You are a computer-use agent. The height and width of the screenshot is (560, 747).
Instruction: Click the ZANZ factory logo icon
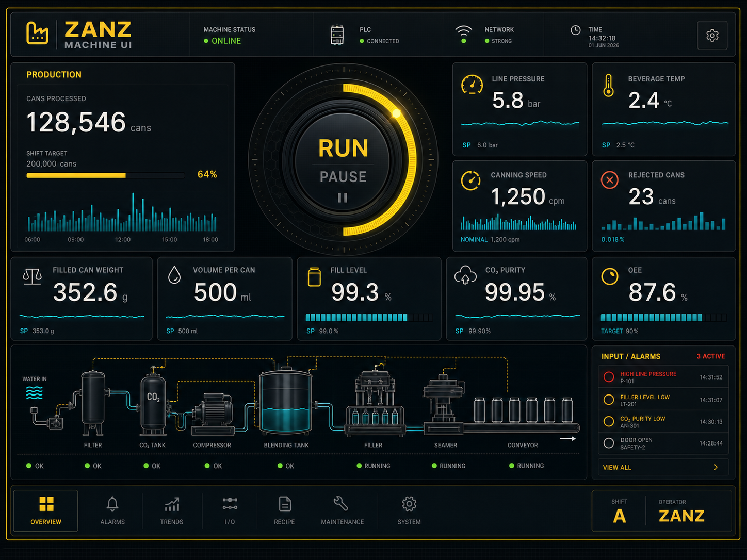pyautogui.click(x=37, y=33)
